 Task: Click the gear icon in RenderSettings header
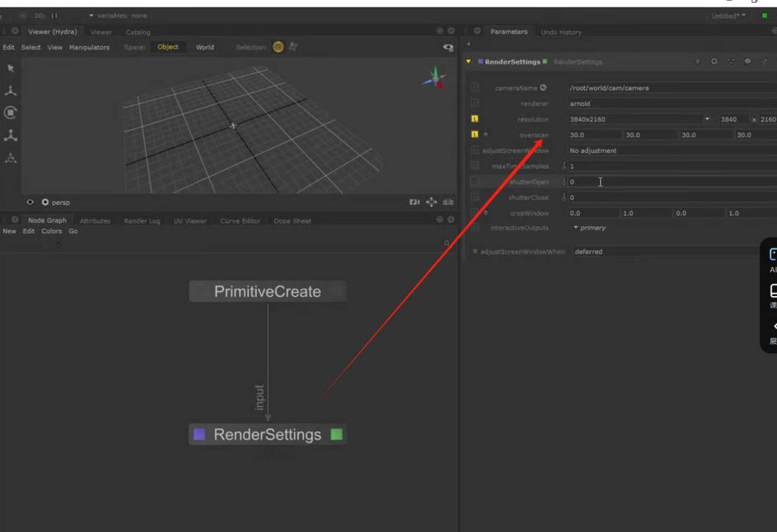click(714, 61)
